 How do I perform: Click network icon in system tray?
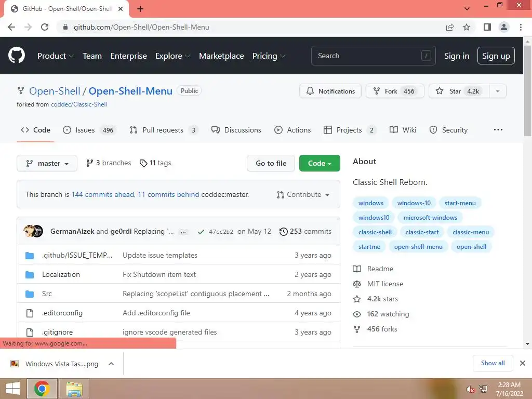[x=483, y=389]
